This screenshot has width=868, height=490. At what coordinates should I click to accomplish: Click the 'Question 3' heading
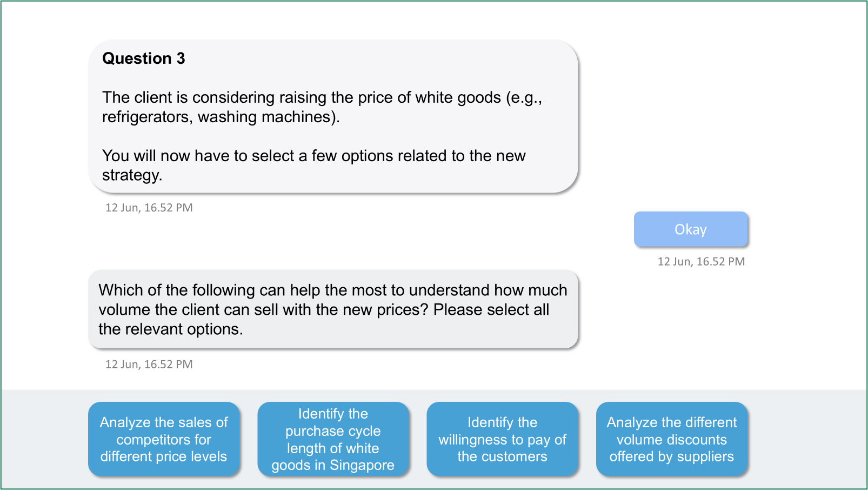[x=144, y=58]
